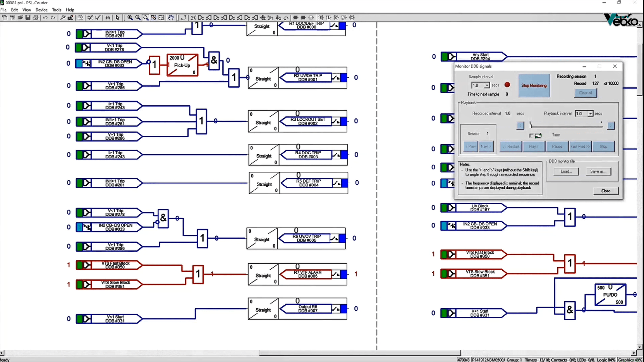The height and width of the screenshot is (362, 644).
Task: Select the arrow pointer tool
Action: pos(118,18)
